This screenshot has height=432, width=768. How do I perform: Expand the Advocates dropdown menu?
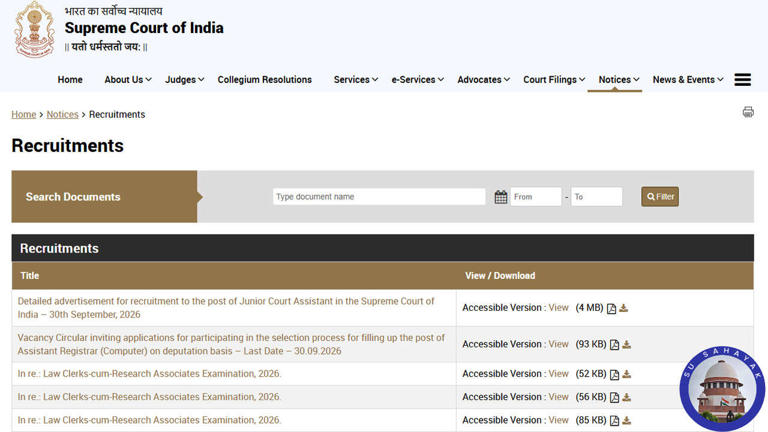tap(483, 79)
